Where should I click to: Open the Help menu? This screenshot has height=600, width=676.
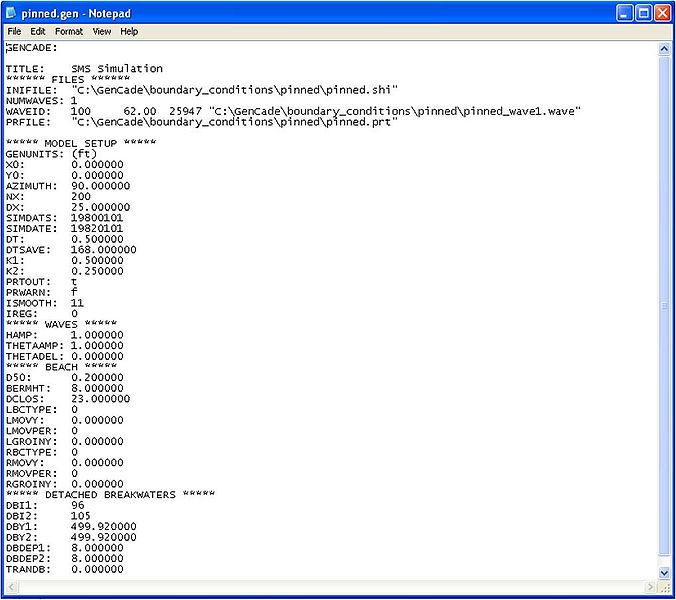[x=129, y=31]
